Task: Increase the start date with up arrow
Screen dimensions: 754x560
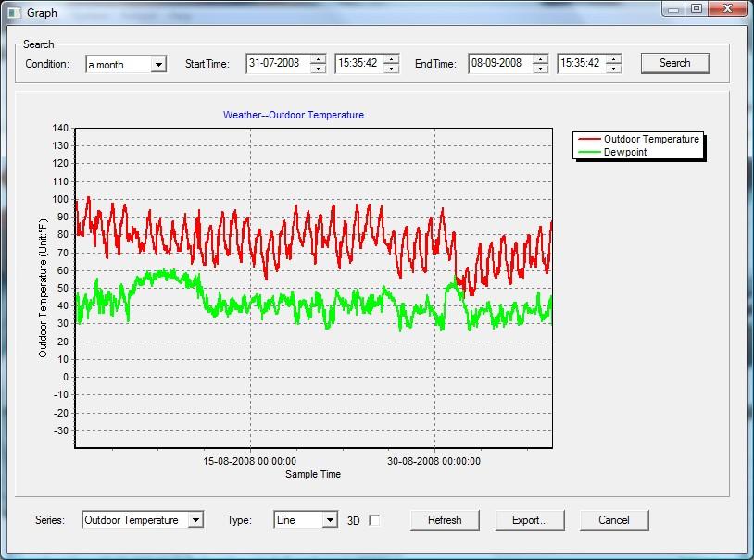Action: click(319, 59)
